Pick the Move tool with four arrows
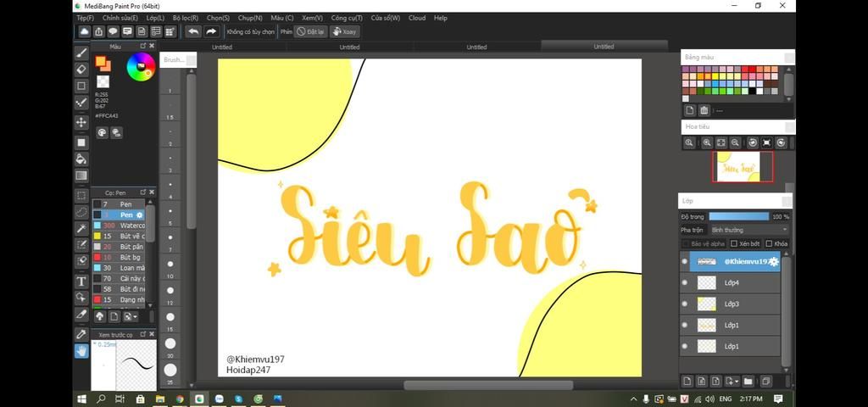This screenshot has width=868, height=407. point(81,122)
